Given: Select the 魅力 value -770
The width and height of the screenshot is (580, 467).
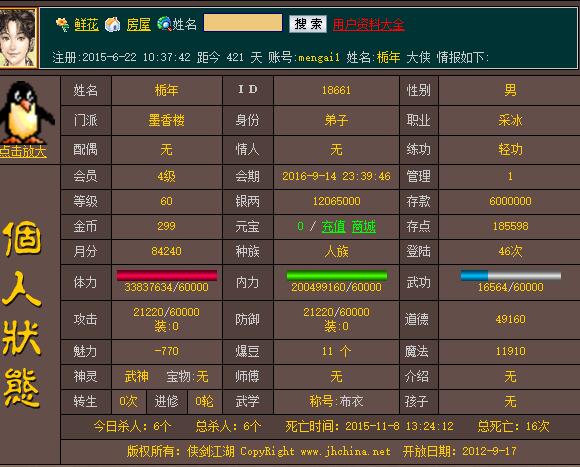Looking at the screenshot, I should pyautogui.click(x=166, y=351).
